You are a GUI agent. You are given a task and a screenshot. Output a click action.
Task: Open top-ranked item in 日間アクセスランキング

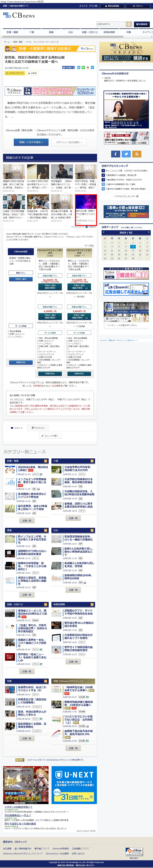[126, 170]
